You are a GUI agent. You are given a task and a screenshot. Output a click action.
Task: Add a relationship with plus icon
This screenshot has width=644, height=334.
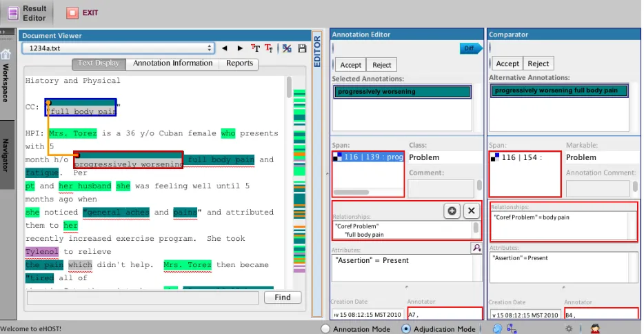coord(452,211)
